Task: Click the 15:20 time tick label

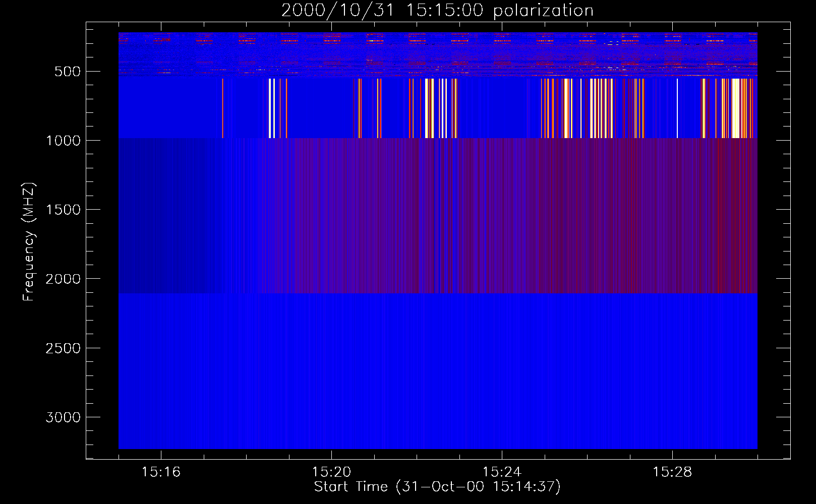Action: coord(331,472)
